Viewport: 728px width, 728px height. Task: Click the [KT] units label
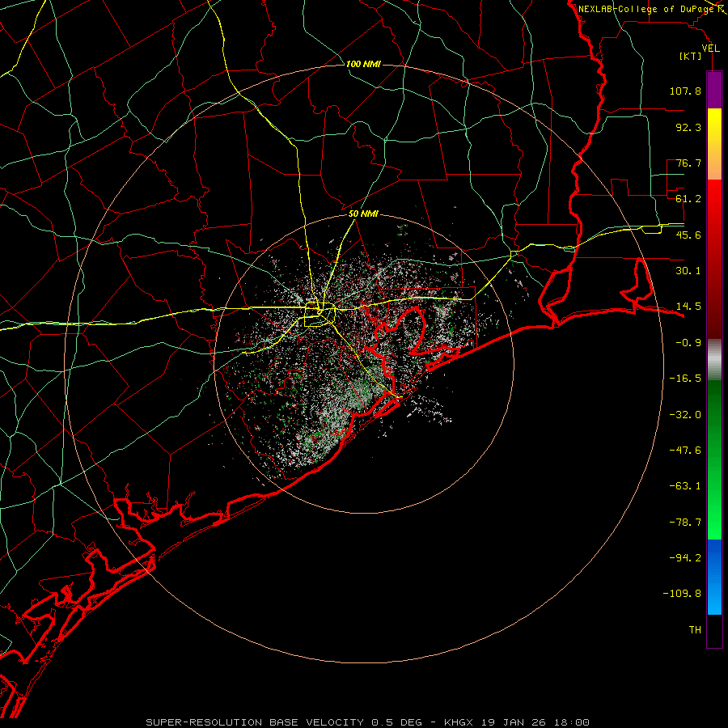point(691,56)
